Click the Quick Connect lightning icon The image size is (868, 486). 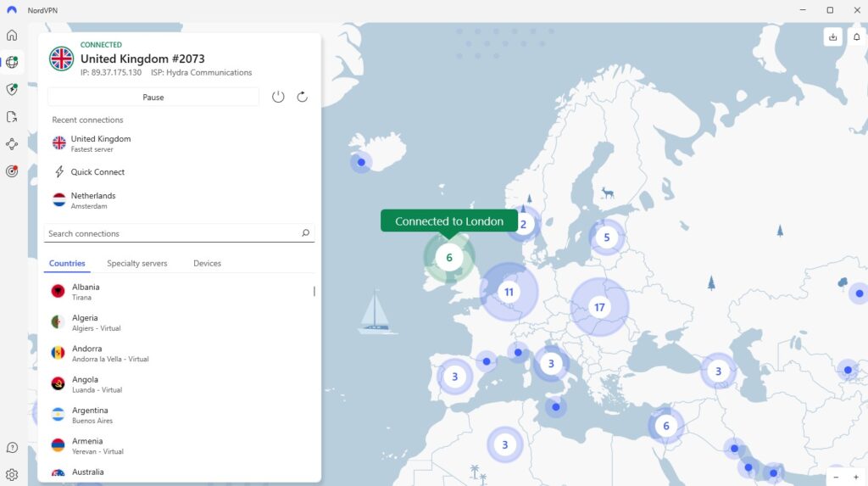click(59, 172)
